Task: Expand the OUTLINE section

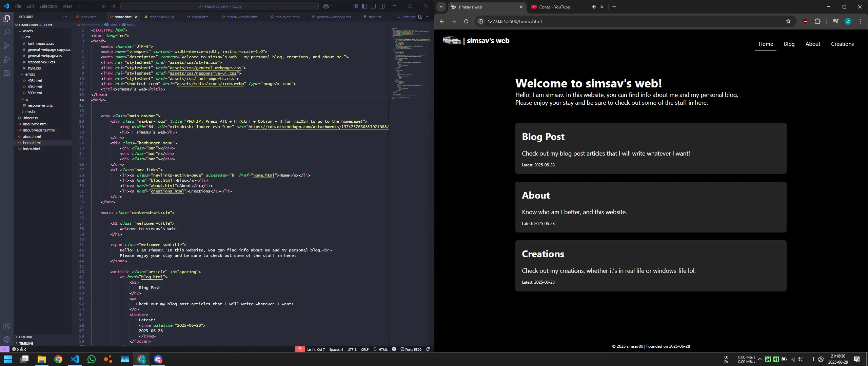Action: click(x=26, y=337)
